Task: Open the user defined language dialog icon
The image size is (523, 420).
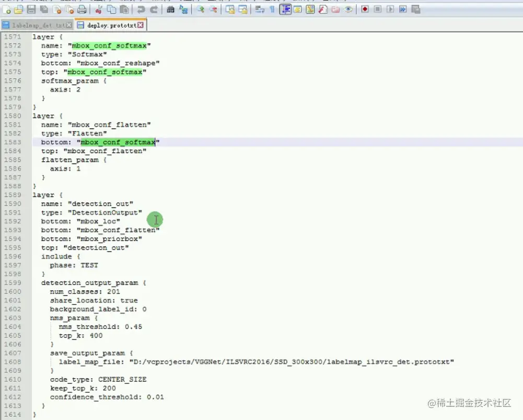Action: pyautogui.click(x=297, y=10)
